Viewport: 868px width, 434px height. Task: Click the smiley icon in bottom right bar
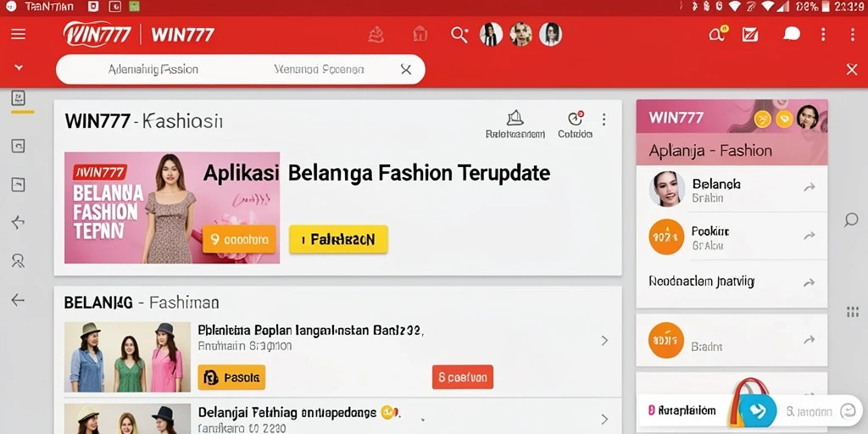pyautogui.click(x=848, y=411)
